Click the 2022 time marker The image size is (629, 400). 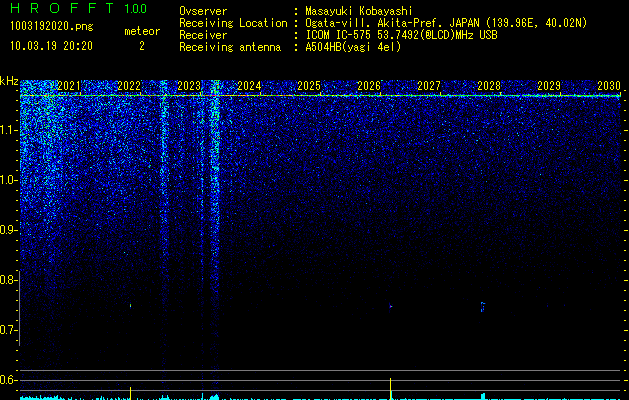129,85
